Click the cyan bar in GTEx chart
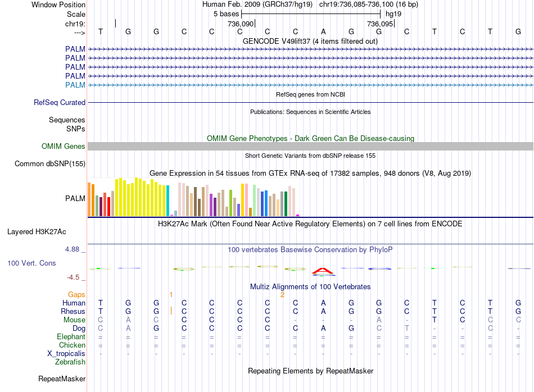Screen dimensions: 534x392 [x=168, y=200]
